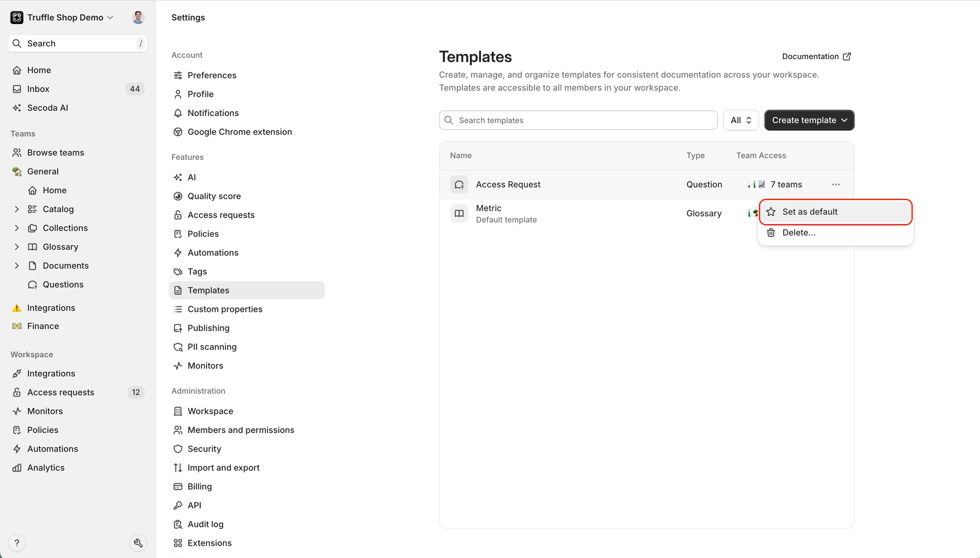
Task: Choose Delete... from the context menu
Action: point(798,232)
